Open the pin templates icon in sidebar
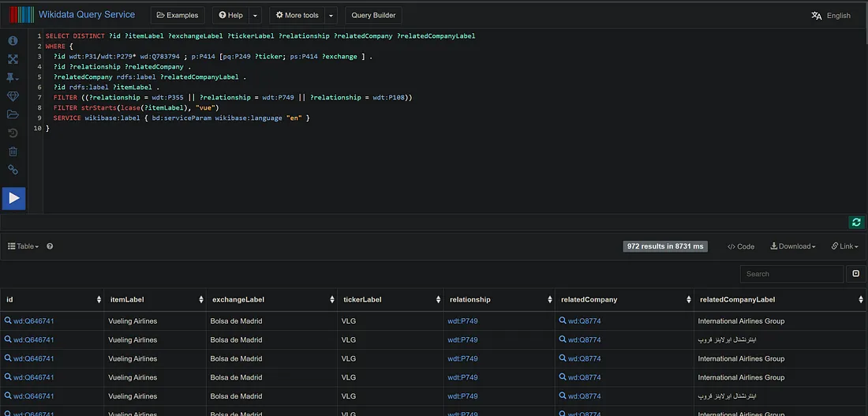The width and height of the screenshot is (868, 416). [13, 78]
